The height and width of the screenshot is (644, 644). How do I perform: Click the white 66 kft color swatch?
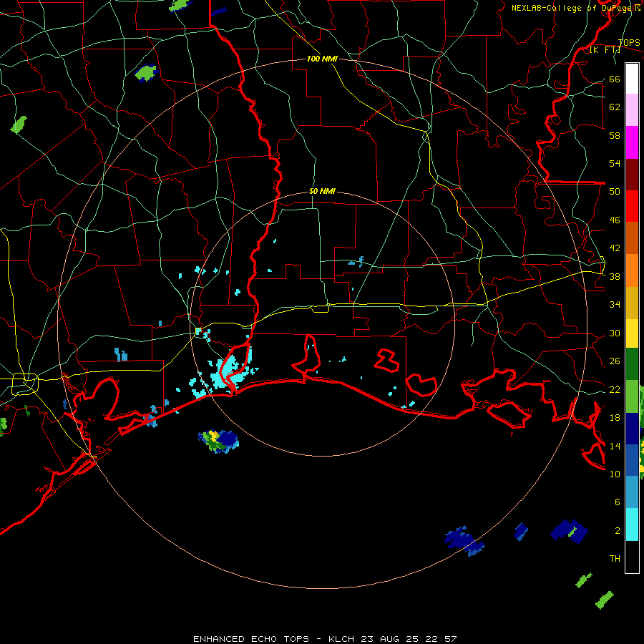(x=632, y=79)
